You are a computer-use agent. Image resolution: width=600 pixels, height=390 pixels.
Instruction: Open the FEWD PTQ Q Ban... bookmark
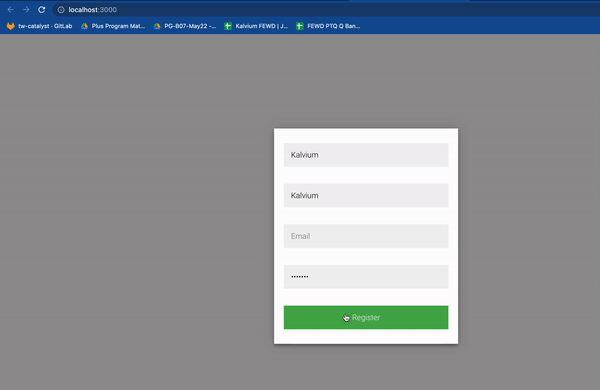(x=328, y=26)
